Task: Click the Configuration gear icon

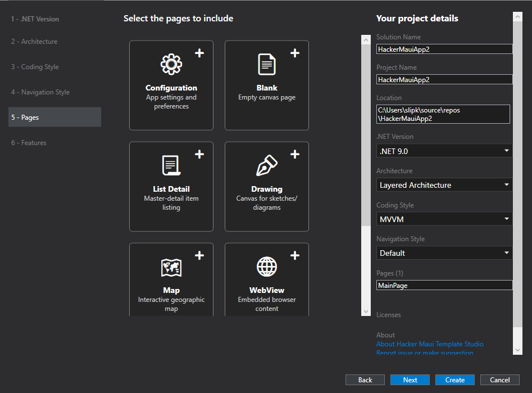Action: 171,65
